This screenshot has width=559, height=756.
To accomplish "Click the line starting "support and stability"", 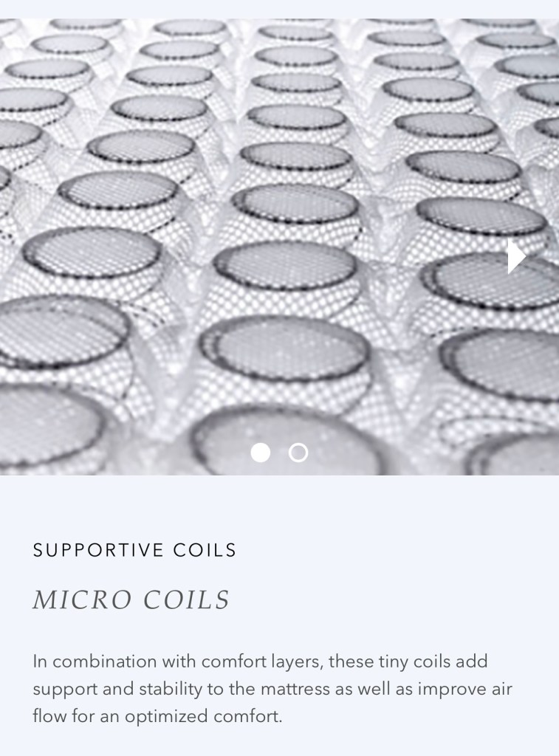I will coord(272,689).
